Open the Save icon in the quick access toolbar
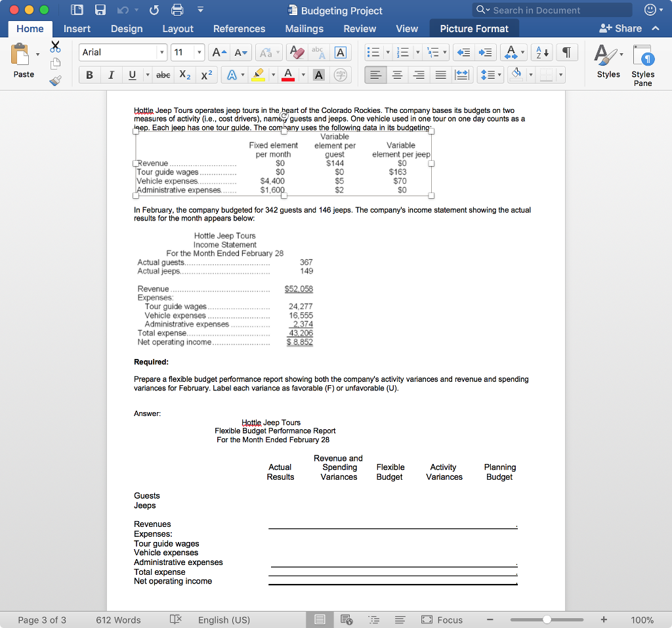Screen dimensions: 672x628 (100, 9)
